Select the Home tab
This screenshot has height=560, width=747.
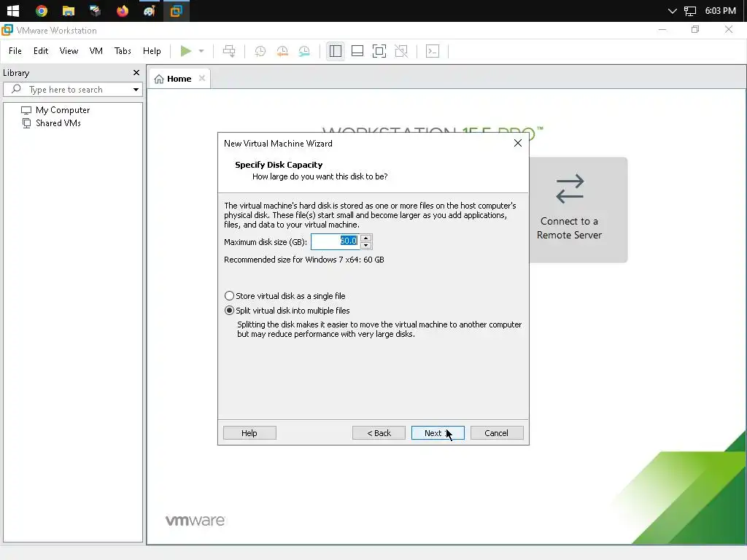pyautogui.click(x=179, y=79)
